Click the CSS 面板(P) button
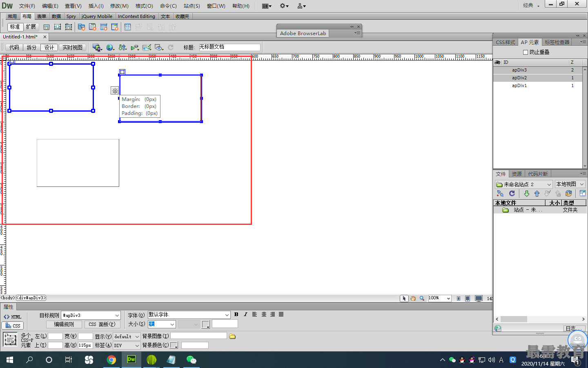588x368 pixels. click(102, 324)
